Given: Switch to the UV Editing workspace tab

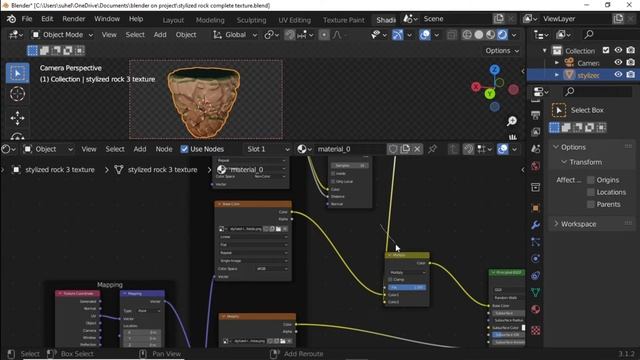Looking at the screenshot, I should [294, 20].
